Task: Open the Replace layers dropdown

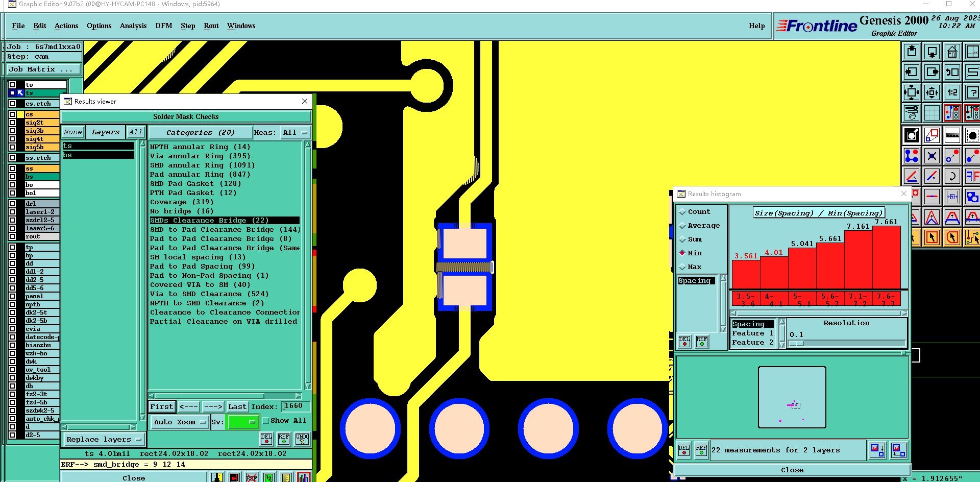Action: (x=104, y=440)
